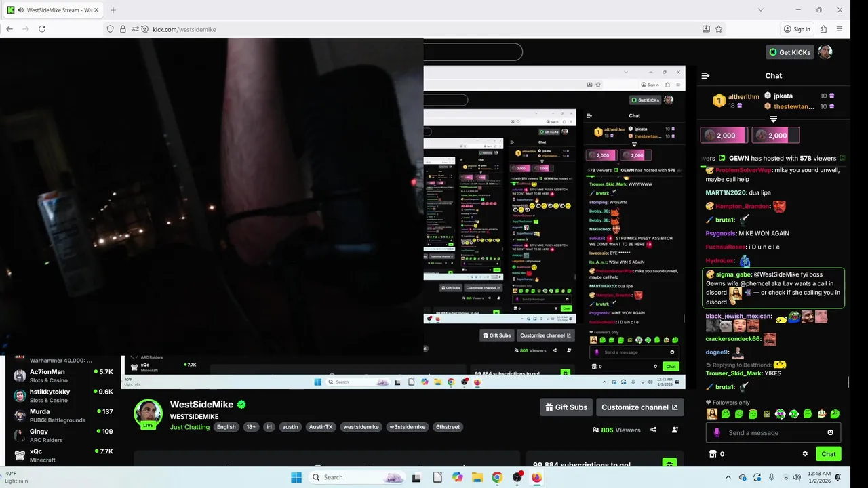The height and width of the screenshot is (488, 868).
Task: Open Windows Start menu
Action: coord(296,477)
